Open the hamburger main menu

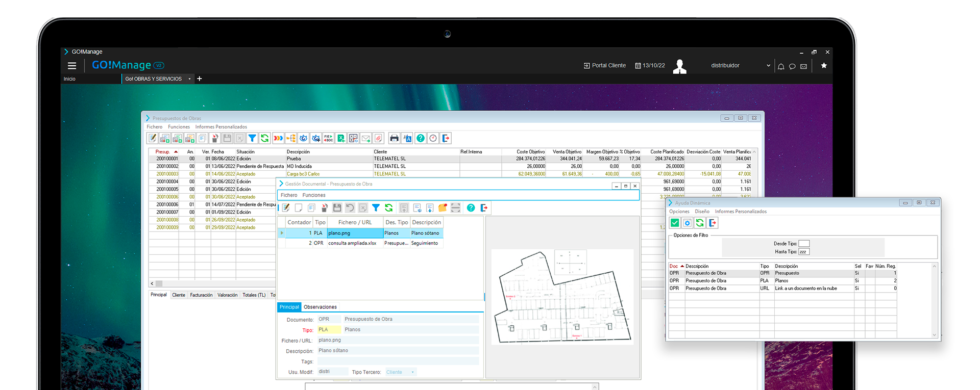[x=72, y=66]
